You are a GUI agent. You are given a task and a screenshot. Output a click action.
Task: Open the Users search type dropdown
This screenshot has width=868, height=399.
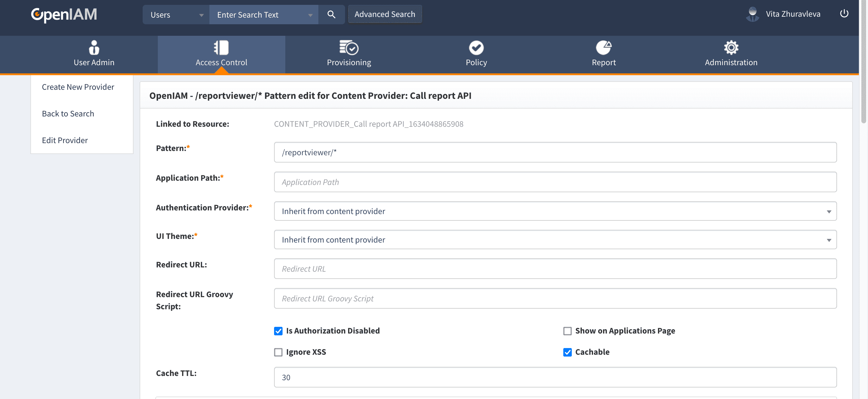(x=176, y=15)
